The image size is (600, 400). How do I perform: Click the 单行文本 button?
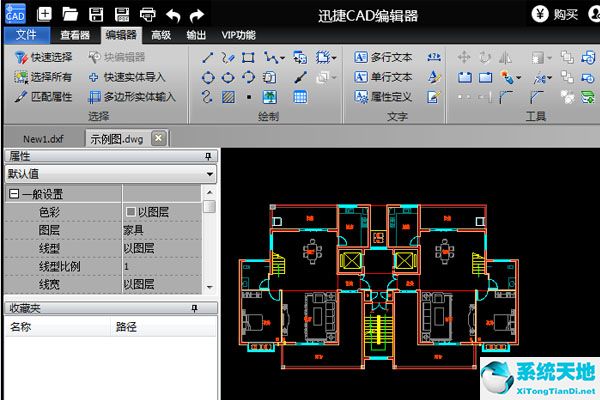click(383, 77)
